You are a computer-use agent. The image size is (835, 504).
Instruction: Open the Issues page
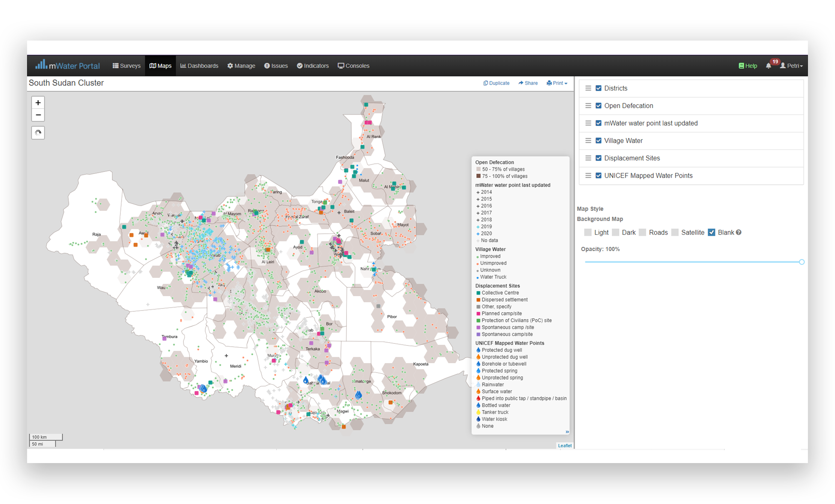[276, 66]
